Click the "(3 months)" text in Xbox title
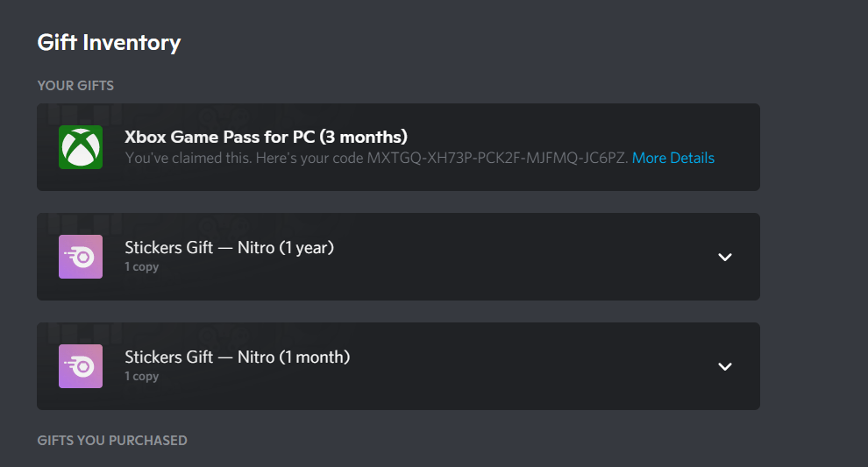The height and width of the screenshot is (467, 868). tap(363, 137)
